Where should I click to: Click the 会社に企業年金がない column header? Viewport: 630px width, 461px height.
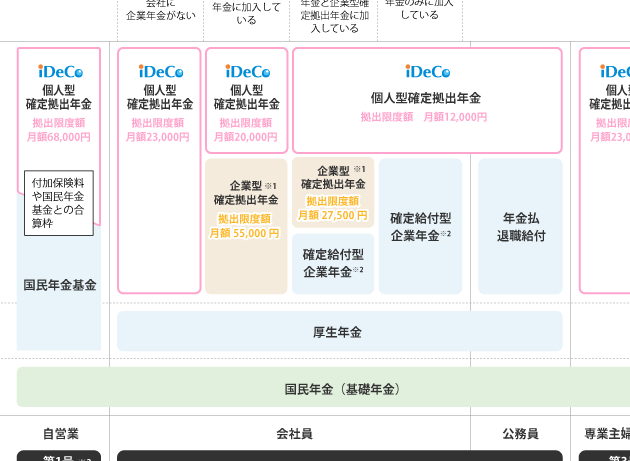pyautogui.click(x=161, y=10)
